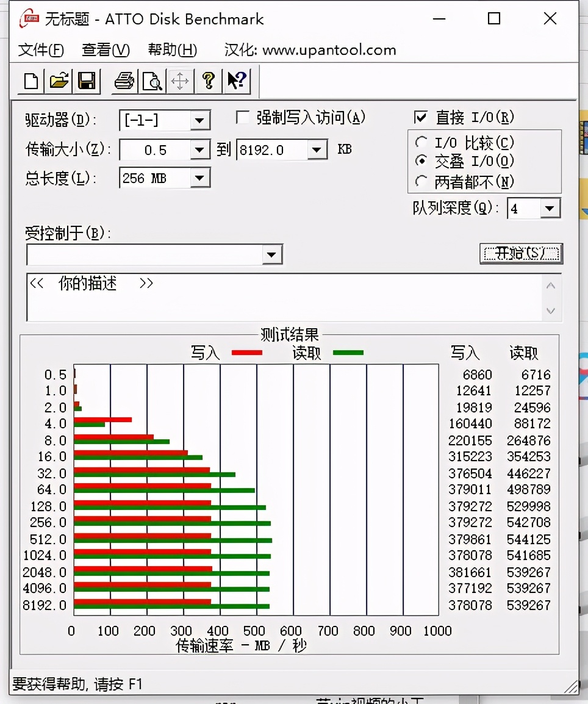588x704 pixels.
Task: Click the New file toolbar icon
Action: [x=31, y=81]
